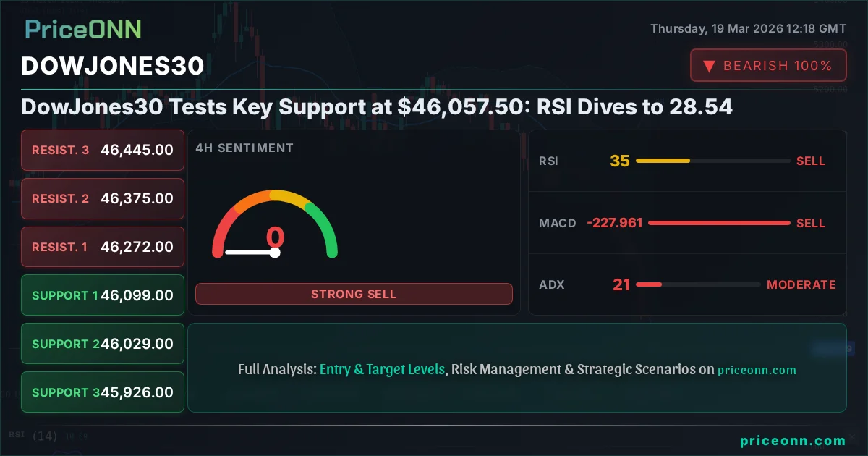This screenshot has width=868, height=456.
Task: Click the MACD indicator strength bar
Action: [719, 223]
